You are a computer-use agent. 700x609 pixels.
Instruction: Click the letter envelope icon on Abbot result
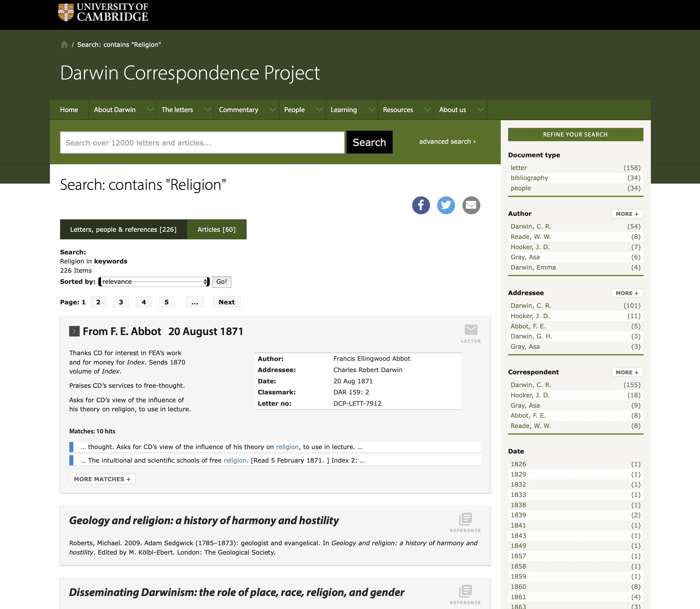[471, 330]
